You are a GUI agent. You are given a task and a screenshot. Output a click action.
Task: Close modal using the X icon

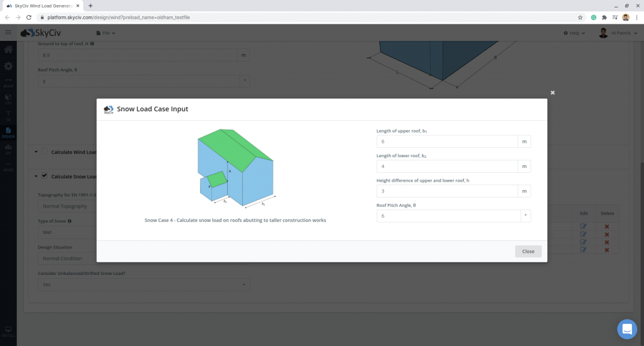[x=553, y=92]
